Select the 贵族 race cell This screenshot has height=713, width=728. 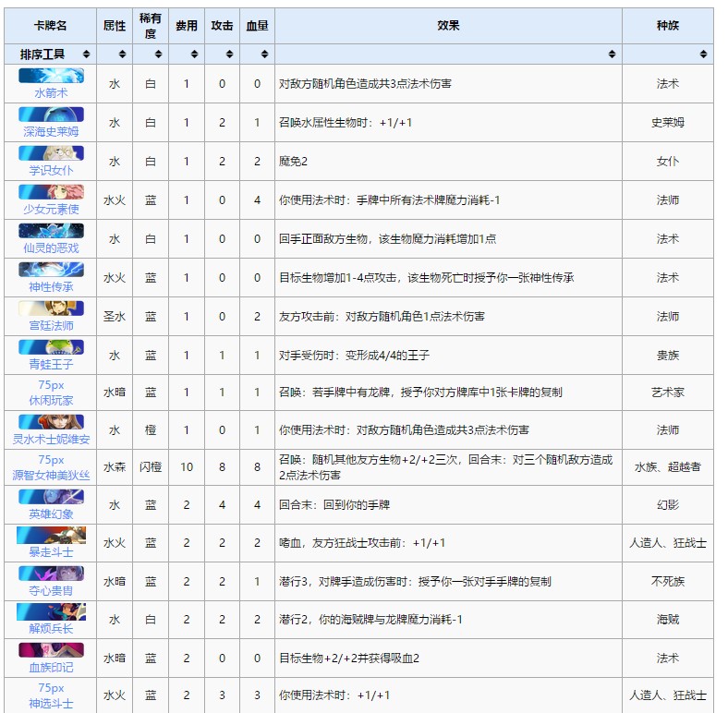tap(668, 355)
